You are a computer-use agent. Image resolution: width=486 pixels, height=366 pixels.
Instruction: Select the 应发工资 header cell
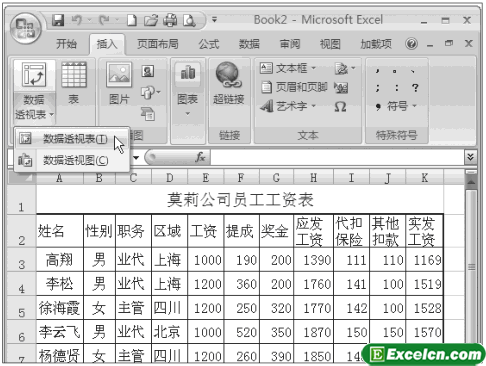(313, 231)
